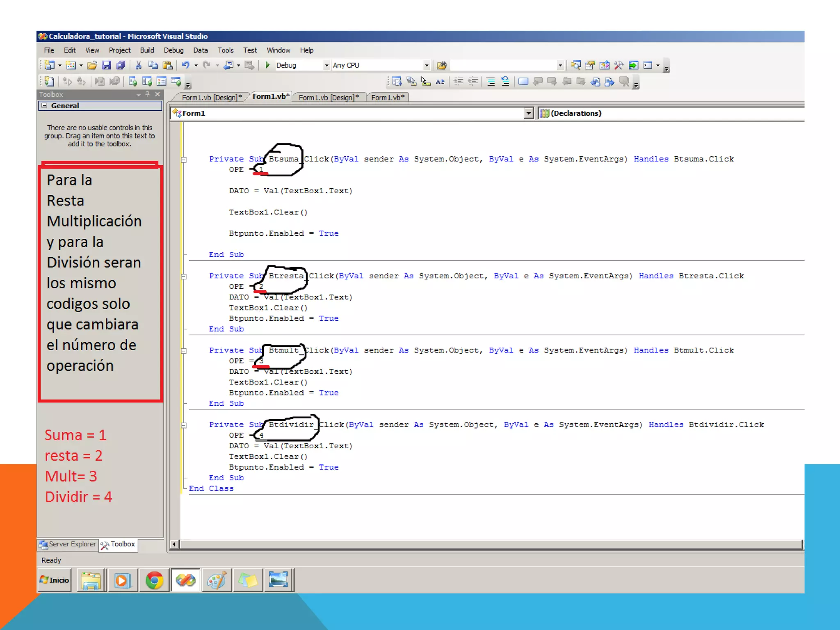The width and height of the screenshot is (840, 630).
Task: Click the Find in Files binoculars-folder icon
Action: (442, 65)
